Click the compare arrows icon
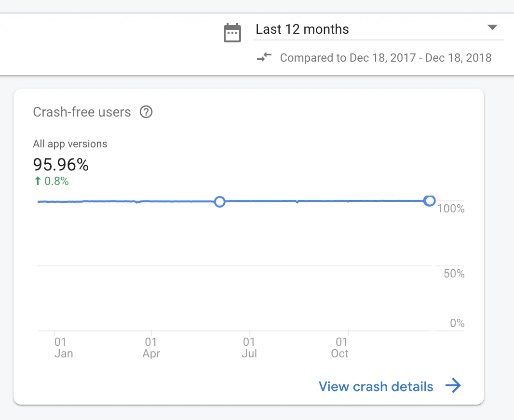Screen dimensions: 514x420 pyautogui.click(x=264, y=58)
